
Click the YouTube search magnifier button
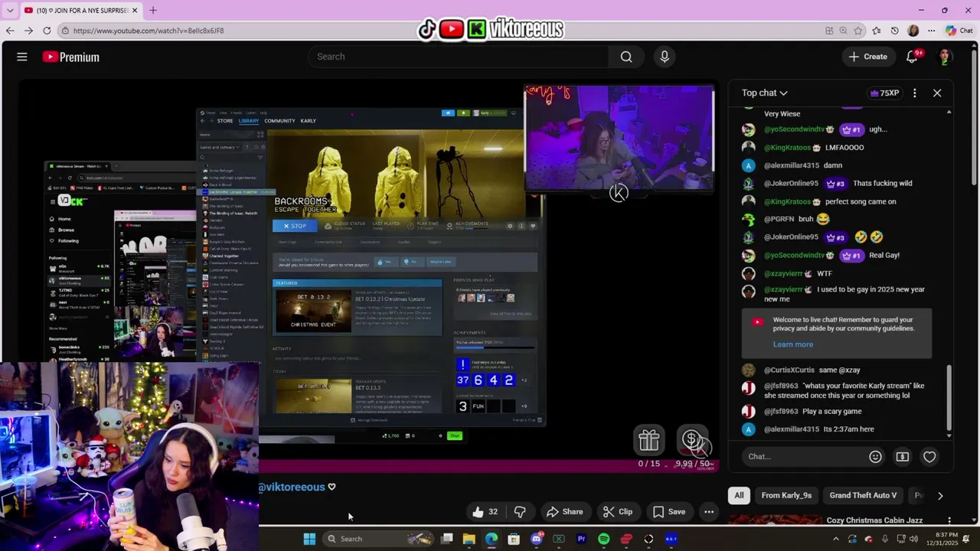[626, 57]
